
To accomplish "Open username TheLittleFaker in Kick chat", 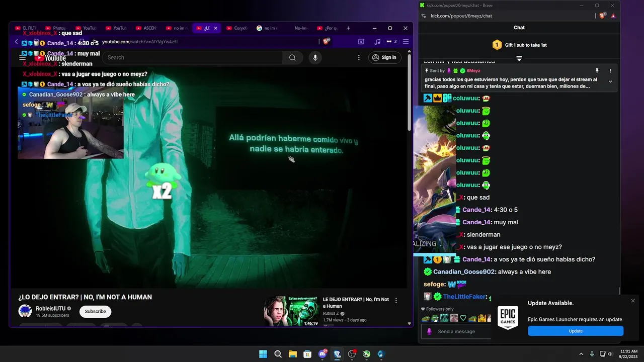I will coord(463,297).
